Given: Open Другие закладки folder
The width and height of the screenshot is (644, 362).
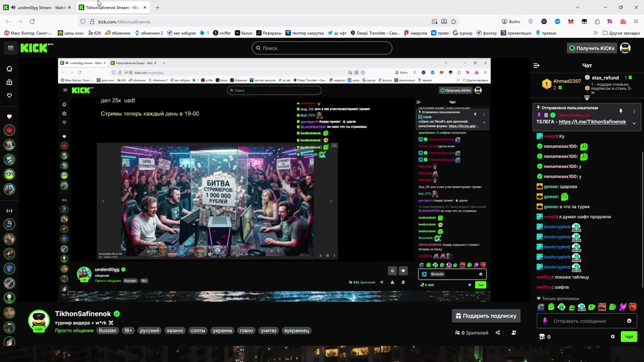Looking at the screenshot, I should pyautogui.click(x=621, y=33).
